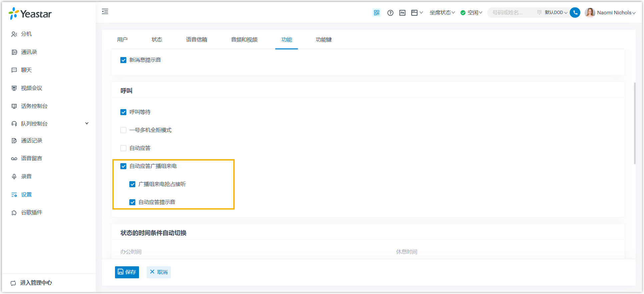Click the 保存 save button
The width and height of the screenshot is (644, 294).
point(127,272)
